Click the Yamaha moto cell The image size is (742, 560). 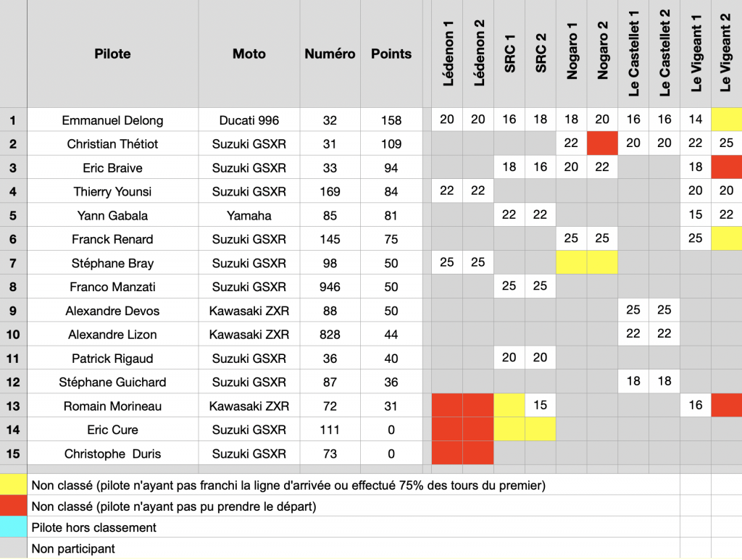(x=249, y=215)
